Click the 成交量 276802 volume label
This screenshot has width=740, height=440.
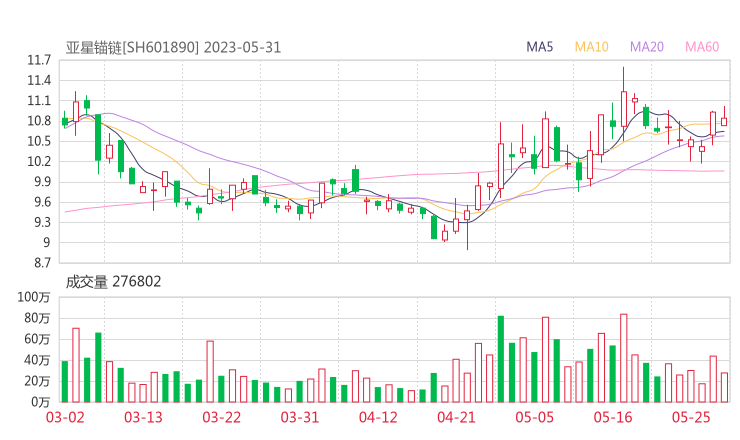pyautogui.click(x=113, y=282)
